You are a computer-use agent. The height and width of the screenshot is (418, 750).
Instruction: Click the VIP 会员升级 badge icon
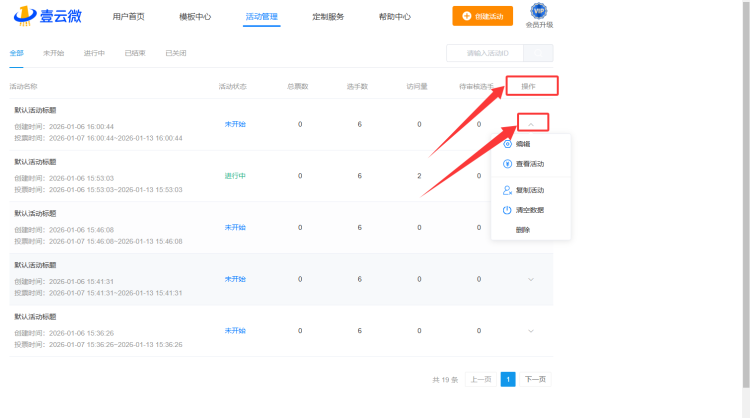[539, 12]
